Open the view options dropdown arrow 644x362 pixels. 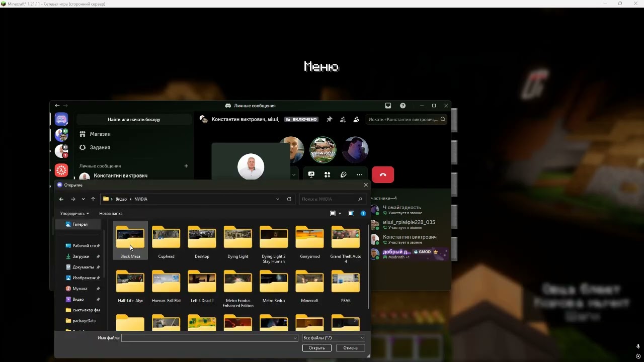tap(340, 214)
